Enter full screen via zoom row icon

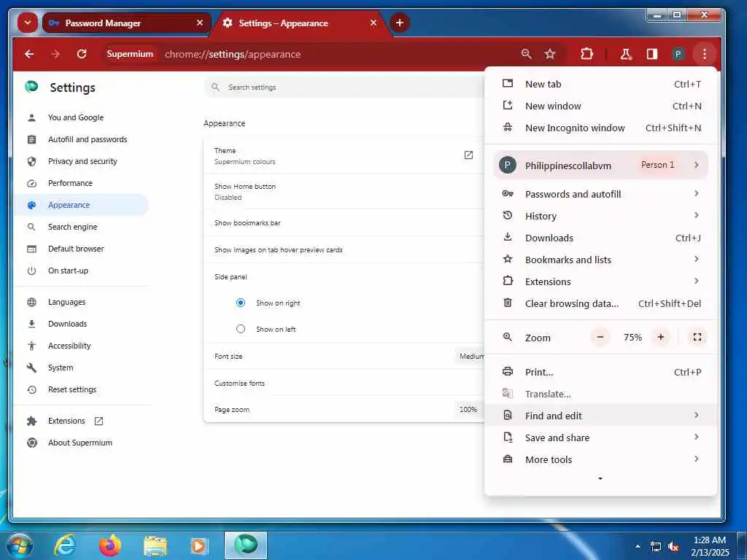[697, 337]
